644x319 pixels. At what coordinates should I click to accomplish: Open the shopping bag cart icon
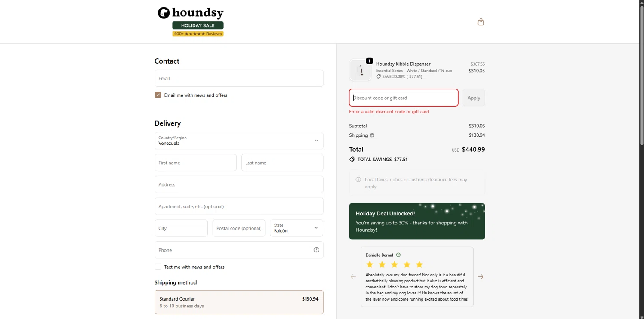point(481,22)
